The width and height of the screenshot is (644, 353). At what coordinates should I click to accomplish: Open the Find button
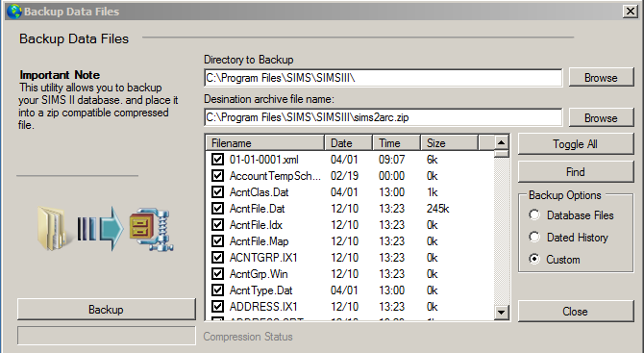coord(576,172)
